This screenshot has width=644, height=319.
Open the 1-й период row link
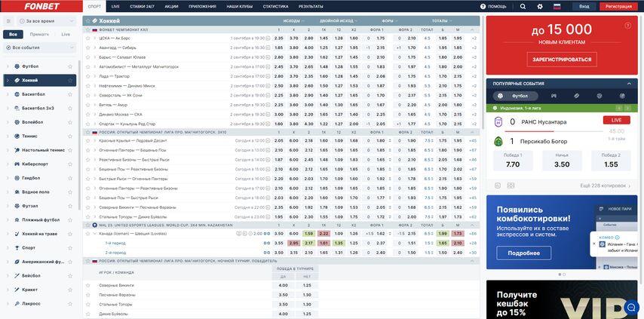[115, 243]
